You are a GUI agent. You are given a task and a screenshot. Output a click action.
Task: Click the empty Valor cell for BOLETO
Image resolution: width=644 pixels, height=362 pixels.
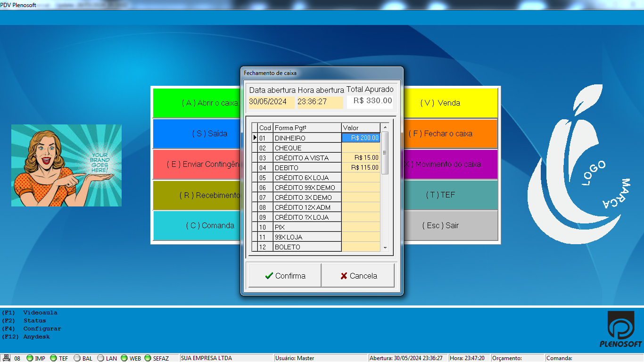(x=361, y=247)
